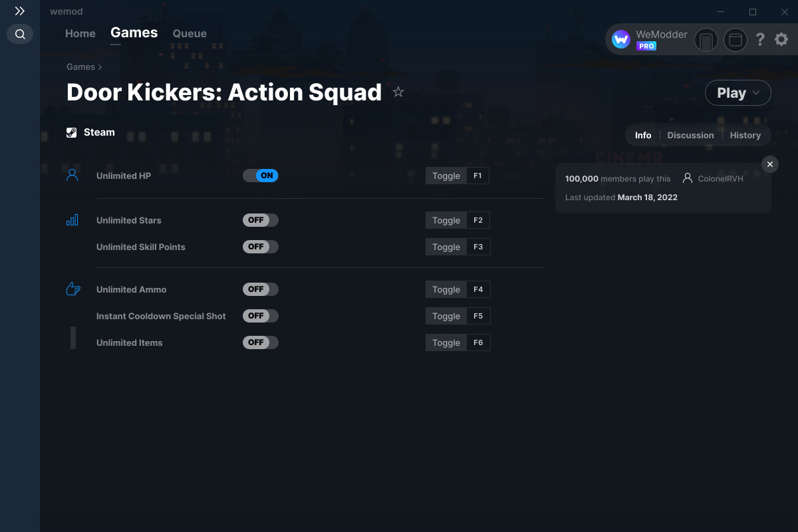Click Toggle button for Instant Cooldown Special Shot

click(446, 316)
